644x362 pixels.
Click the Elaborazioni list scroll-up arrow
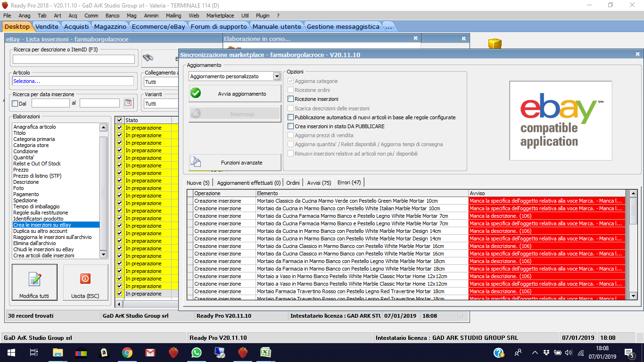[x=104, y=127]
